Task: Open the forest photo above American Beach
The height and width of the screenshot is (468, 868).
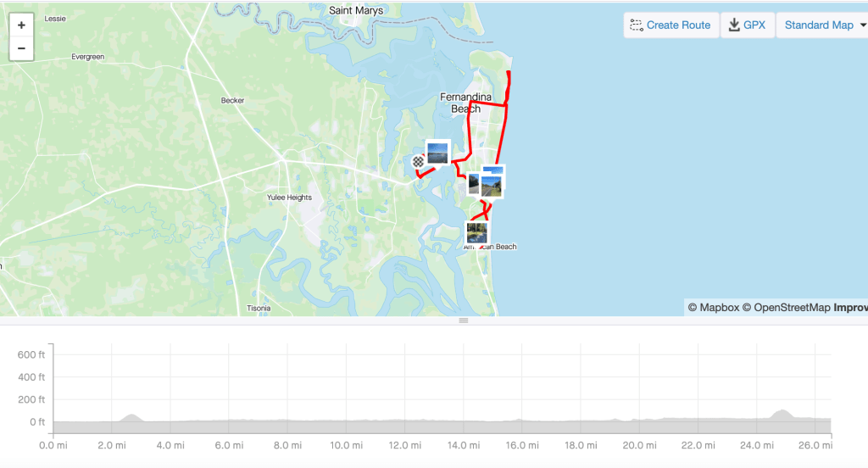Action: (x=477, y=233)
